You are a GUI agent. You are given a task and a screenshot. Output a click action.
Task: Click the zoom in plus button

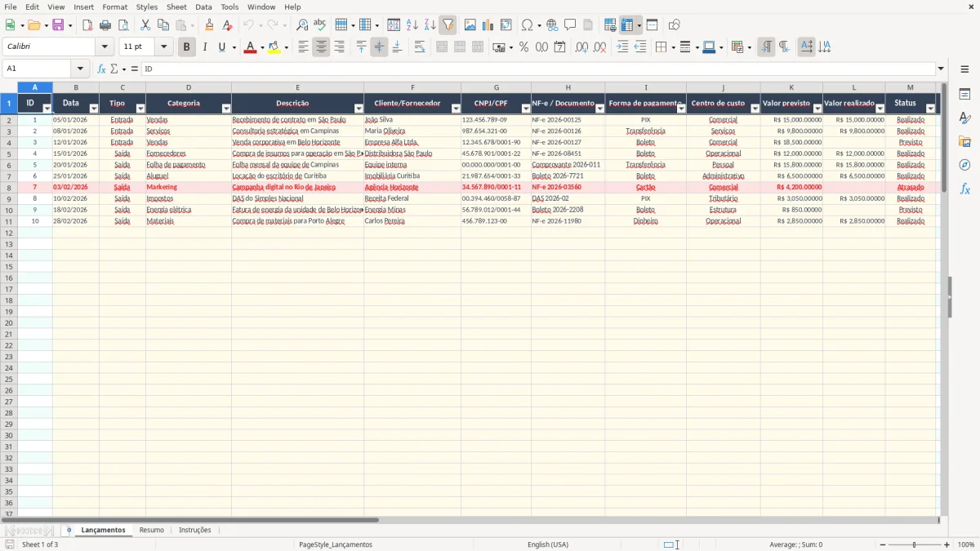947,544
